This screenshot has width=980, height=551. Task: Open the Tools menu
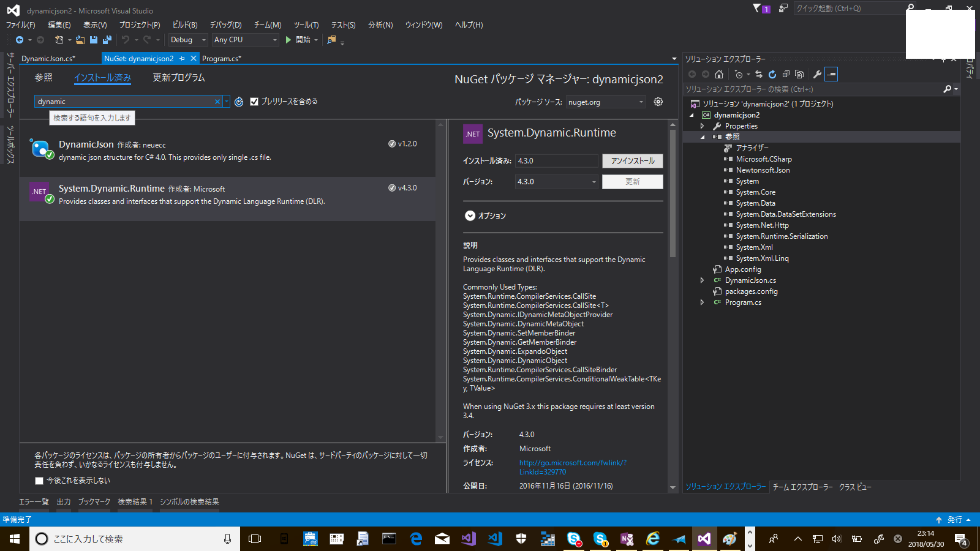306,25
